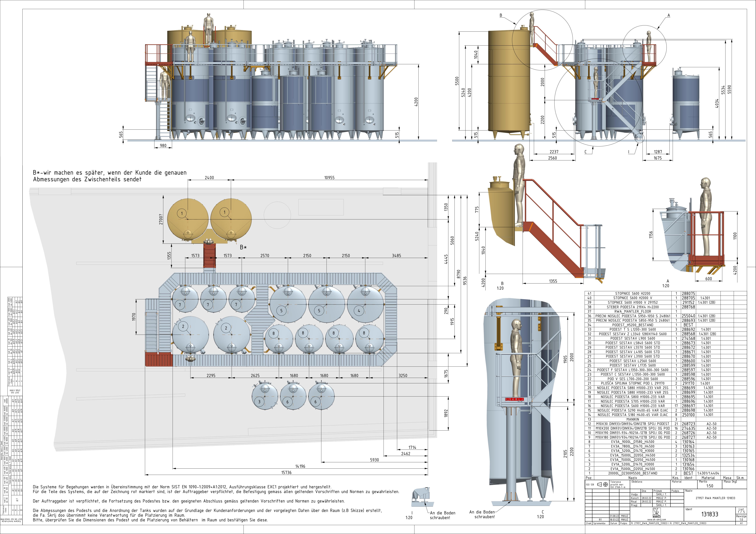Select the parts list row RWA_MANTLER_FLOOR

[x=666, y=311]
